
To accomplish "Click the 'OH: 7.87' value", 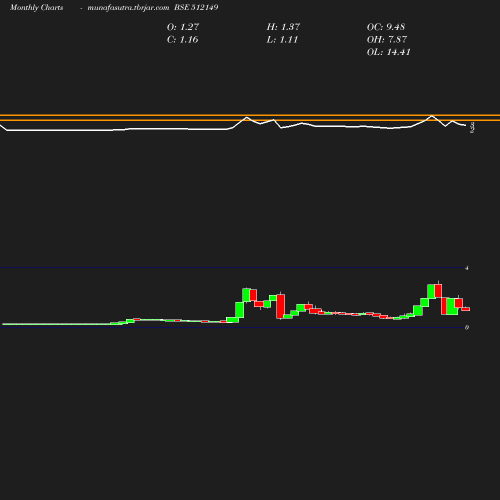I will [387, 40].
